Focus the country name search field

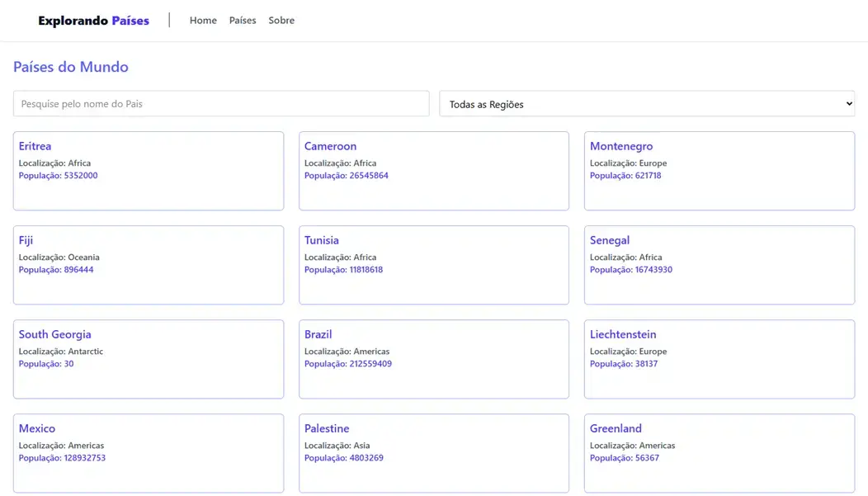point(221,104)
